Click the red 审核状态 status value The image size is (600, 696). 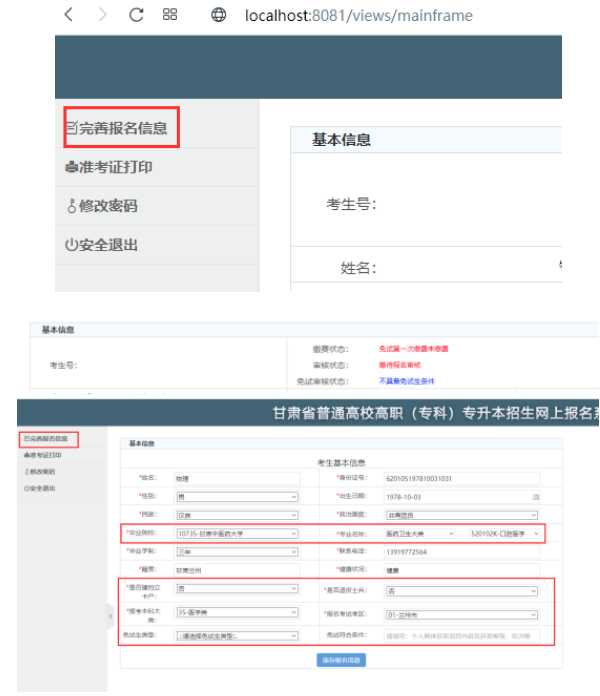[x=399, y=365]
